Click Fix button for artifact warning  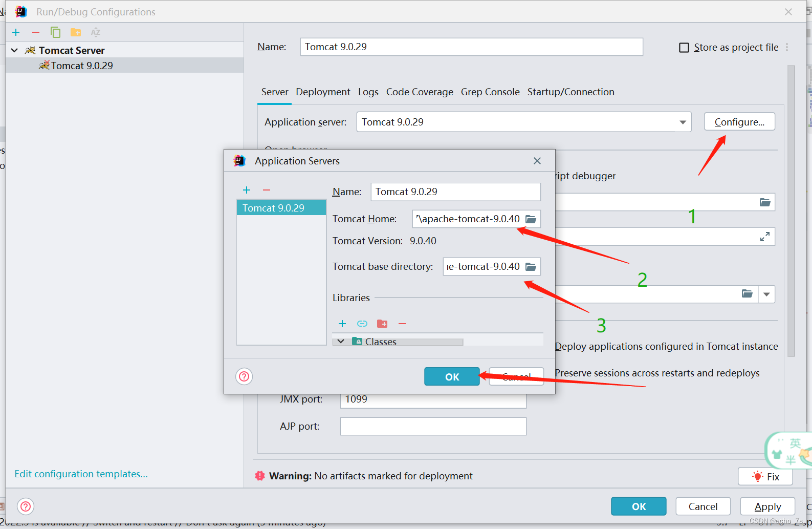765,477
